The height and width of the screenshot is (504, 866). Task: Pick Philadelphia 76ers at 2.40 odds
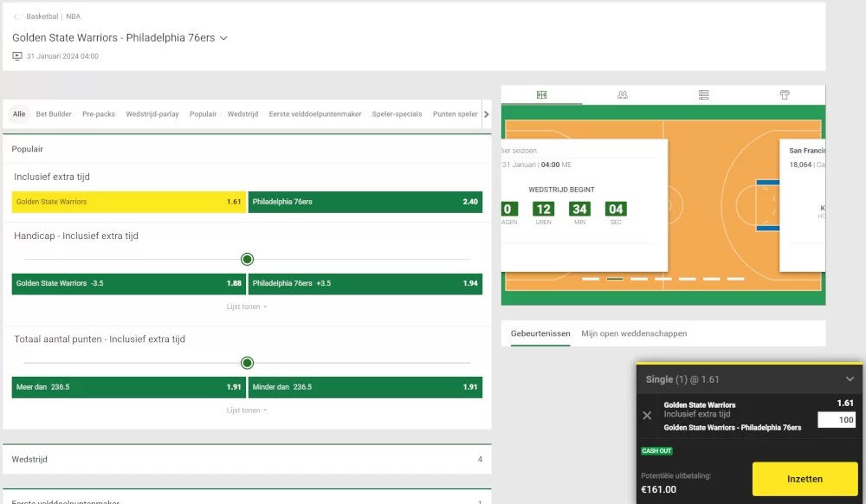click(x=365, y=202)
